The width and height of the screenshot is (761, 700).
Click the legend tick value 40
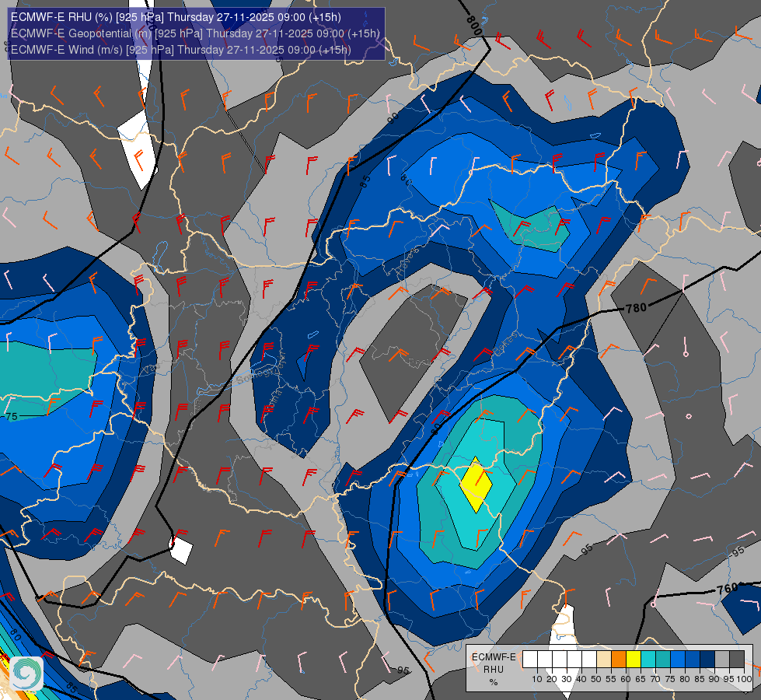click(x=581, y=679)
